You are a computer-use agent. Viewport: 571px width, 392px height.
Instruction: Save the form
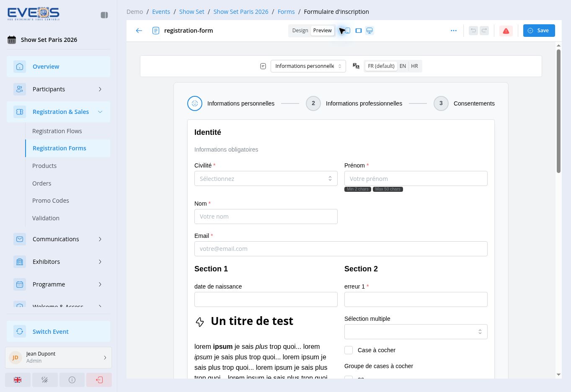(x=539, y=31)
